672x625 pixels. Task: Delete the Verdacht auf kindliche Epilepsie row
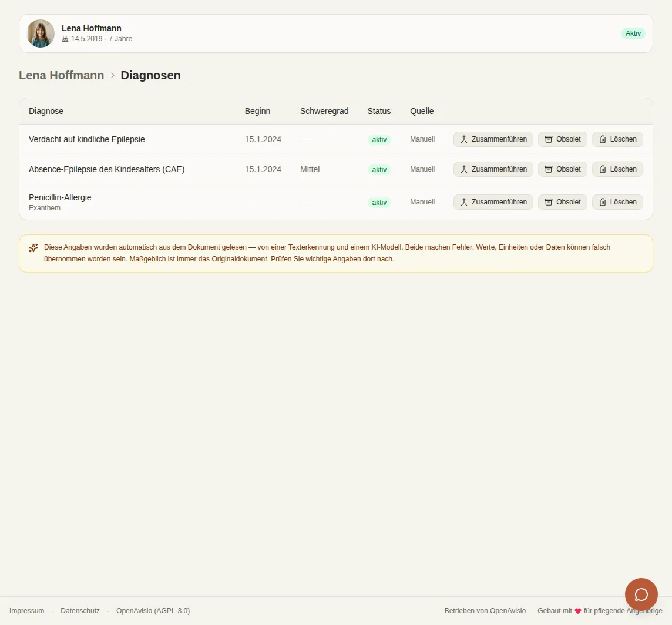pos(617,139)
